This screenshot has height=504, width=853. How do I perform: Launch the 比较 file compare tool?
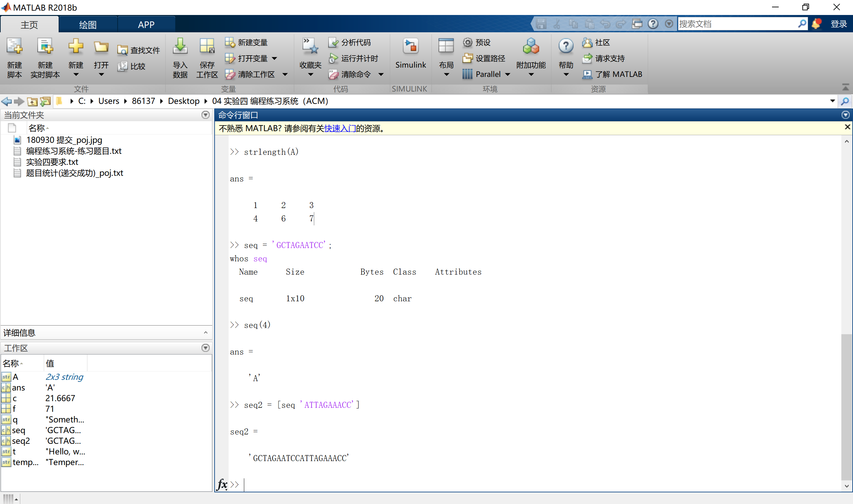132,67
